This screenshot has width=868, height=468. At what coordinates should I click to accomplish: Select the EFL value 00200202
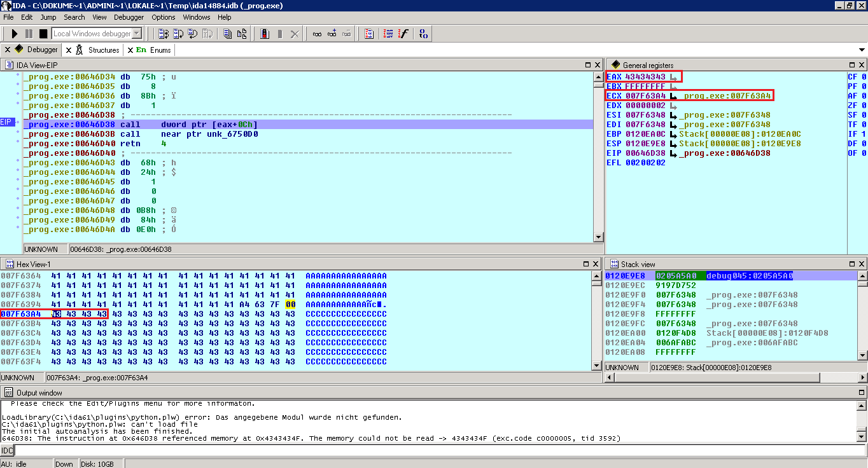pos(645,163)
